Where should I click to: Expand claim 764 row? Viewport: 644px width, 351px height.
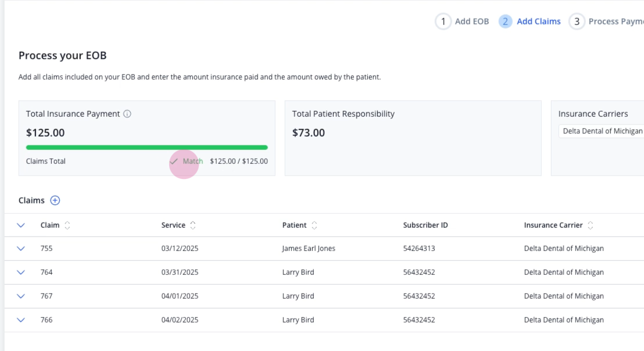pyautogui.click(x=21, y=273)
